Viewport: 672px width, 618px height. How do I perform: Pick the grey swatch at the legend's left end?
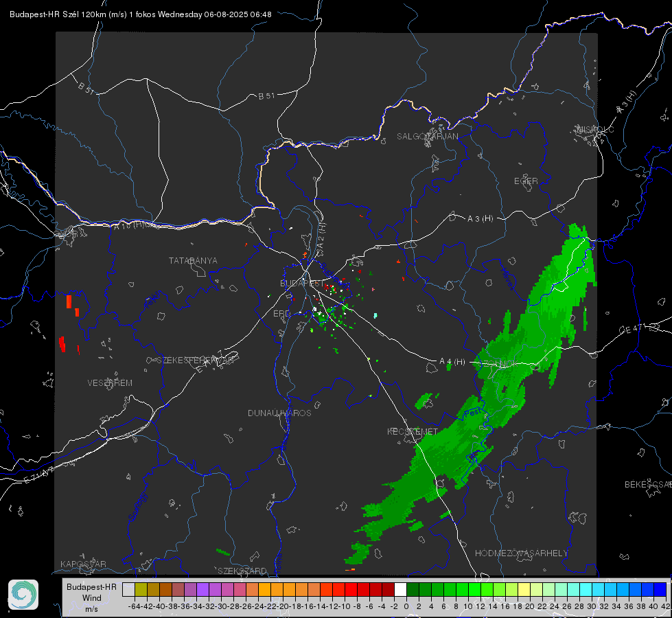[x=128, y=589]
